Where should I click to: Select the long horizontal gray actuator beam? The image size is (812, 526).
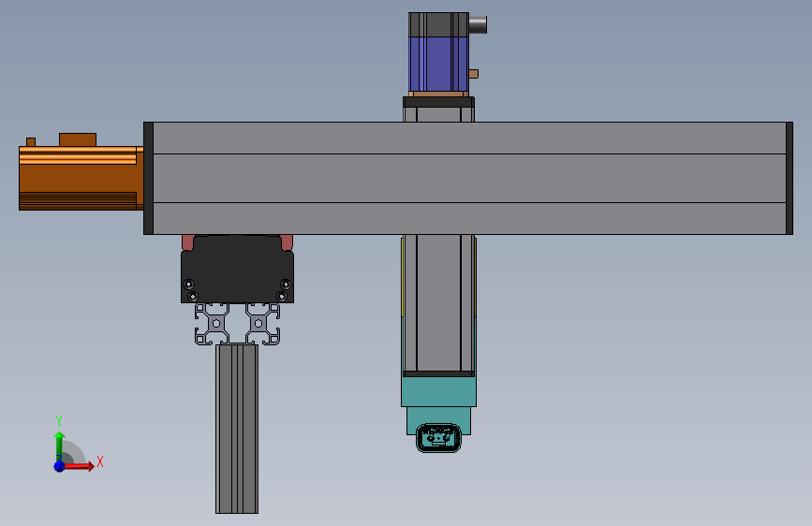[470, 178]
